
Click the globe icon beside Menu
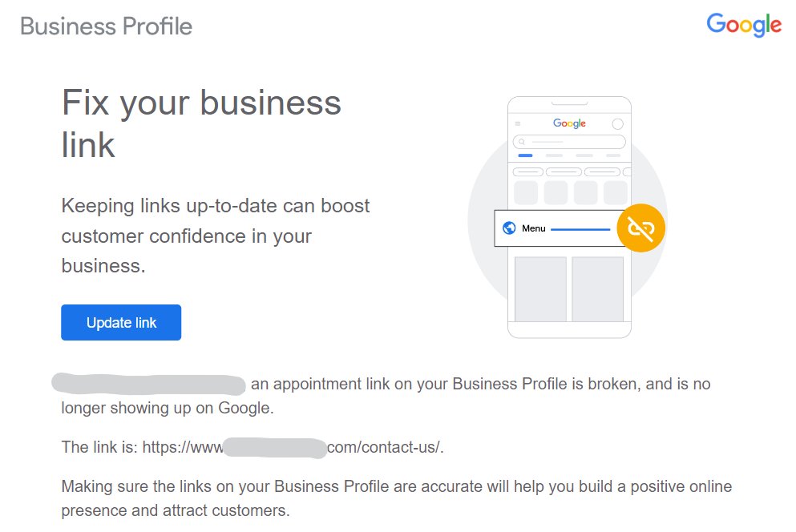pos(509,228)
